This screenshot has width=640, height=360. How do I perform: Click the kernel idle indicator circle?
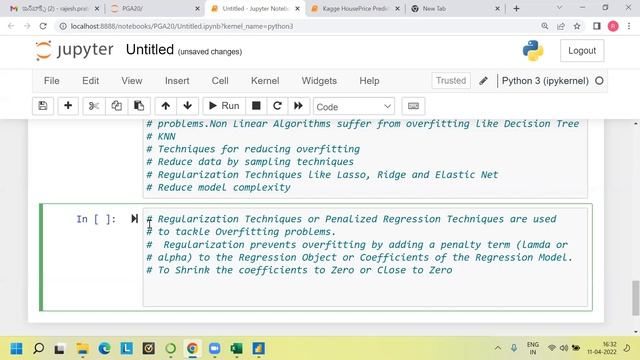click(599, 81)
